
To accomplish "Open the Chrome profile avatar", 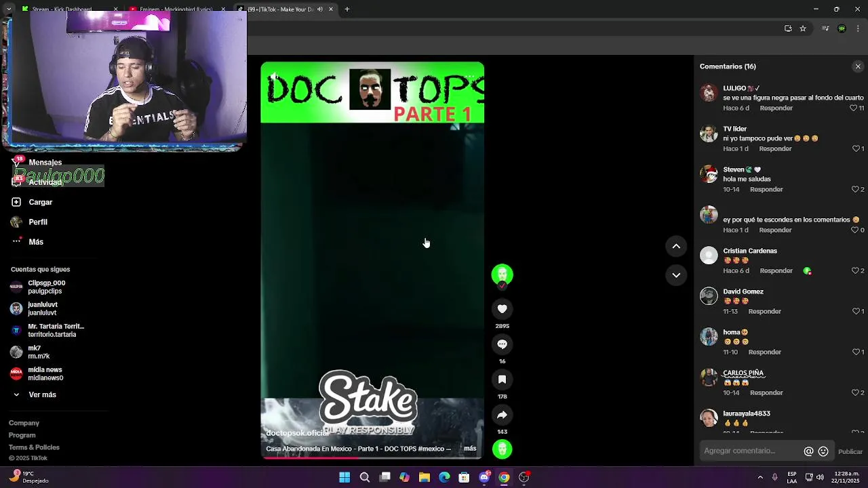I will 842,28.
